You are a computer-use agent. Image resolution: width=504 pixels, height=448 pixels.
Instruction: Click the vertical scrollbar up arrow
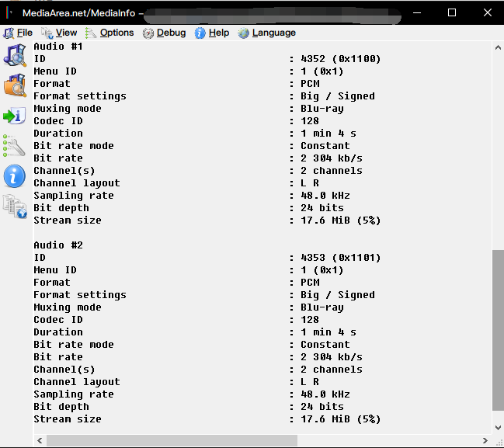pos(498,48)
